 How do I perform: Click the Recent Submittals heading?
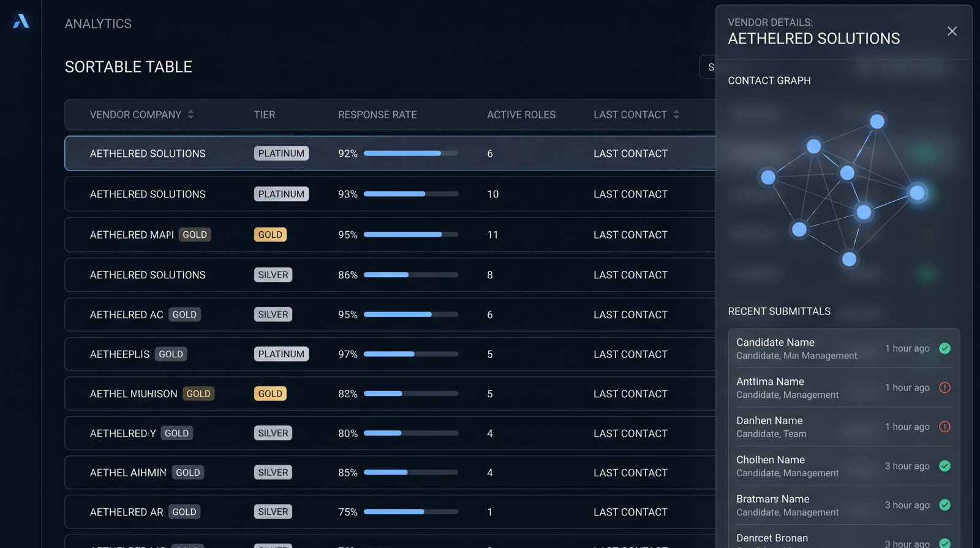[779, 311]
